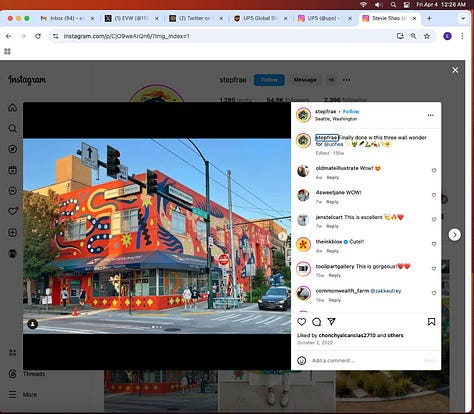Like the post with heart icon
Screen dimensions: 474x414
[x=302, y=322]
